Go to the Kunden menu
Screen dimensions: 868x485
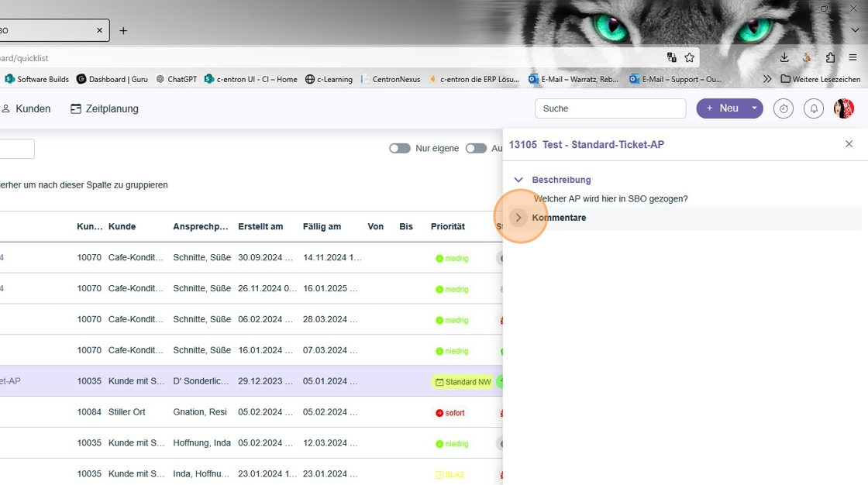[x=26, y=109]
